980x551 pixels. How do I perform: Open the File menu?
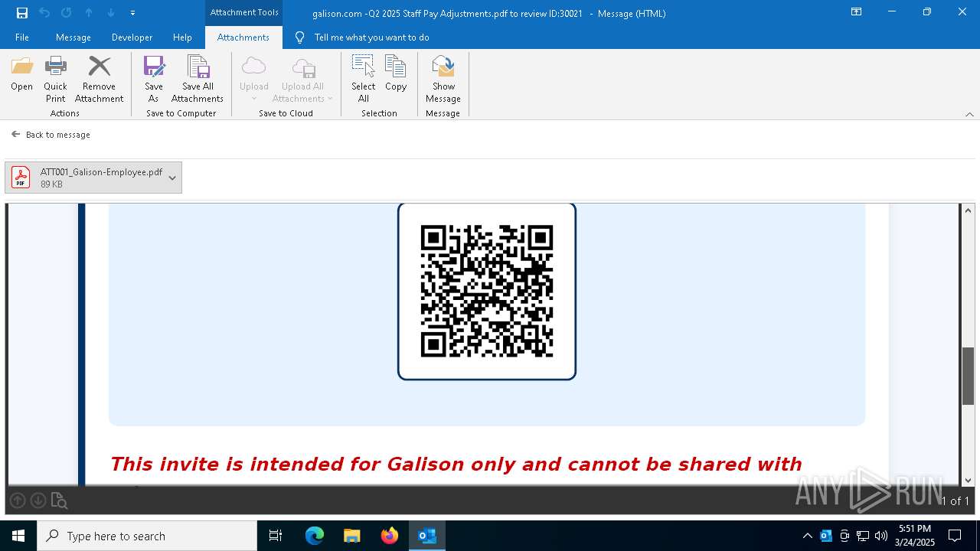point(22,37)
